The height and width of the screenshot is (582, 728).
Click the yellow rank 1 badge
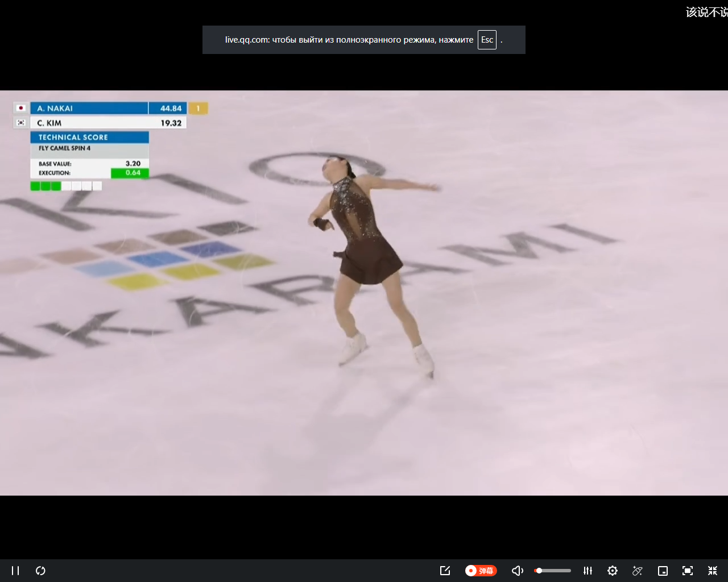point(198,108)
